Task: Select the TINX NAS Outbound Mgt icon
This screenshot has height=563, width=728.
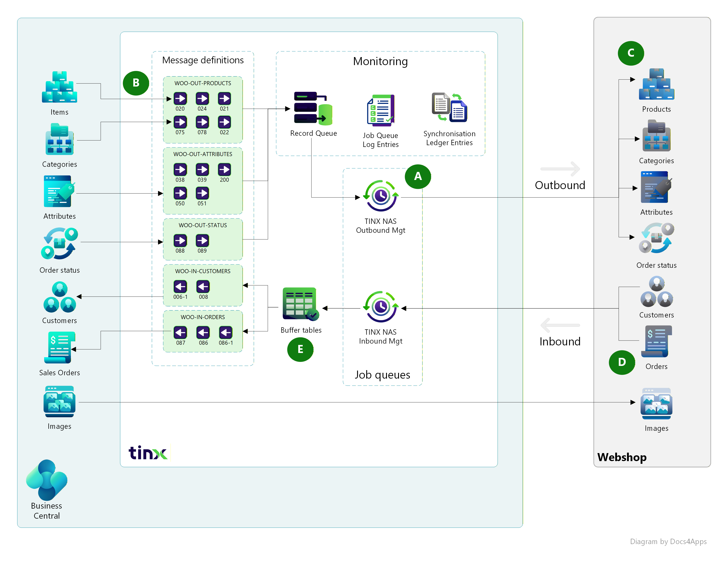Action: click(381, 196)
